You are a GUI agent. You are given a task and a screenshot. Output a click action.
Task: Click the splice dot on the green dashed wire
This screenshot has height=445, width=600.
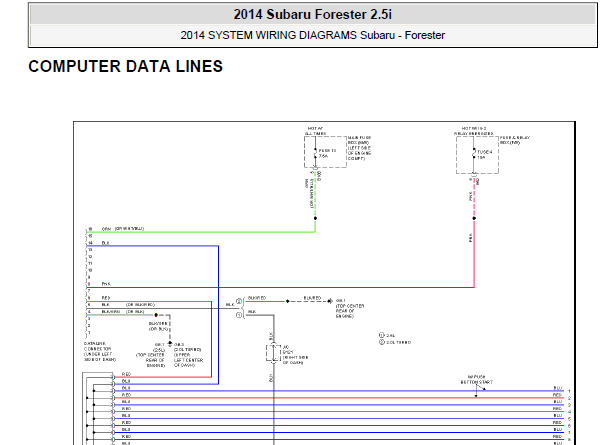pos(315,218)
